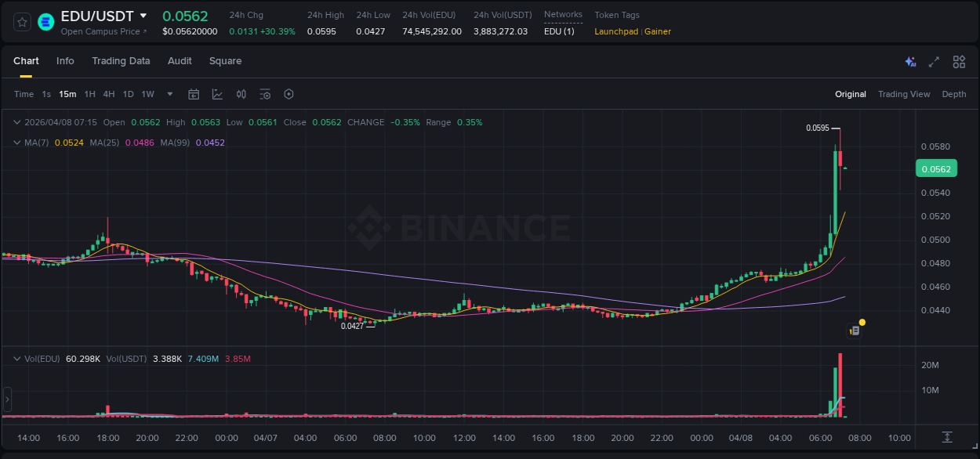Image resolution: width=980 pixels, height=459 pixels.
Task: Collapse the OHLC info row chevron
Action: pos(16,122)
